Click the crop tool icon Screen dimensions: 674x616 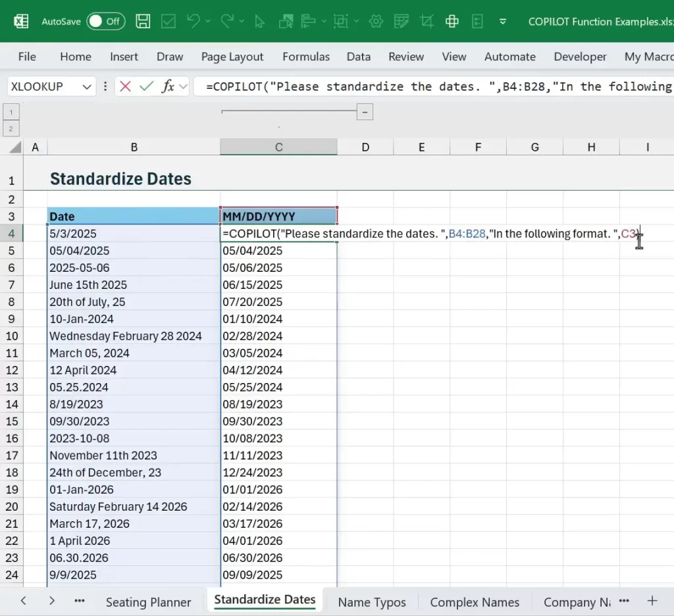(x=427, y=21)
